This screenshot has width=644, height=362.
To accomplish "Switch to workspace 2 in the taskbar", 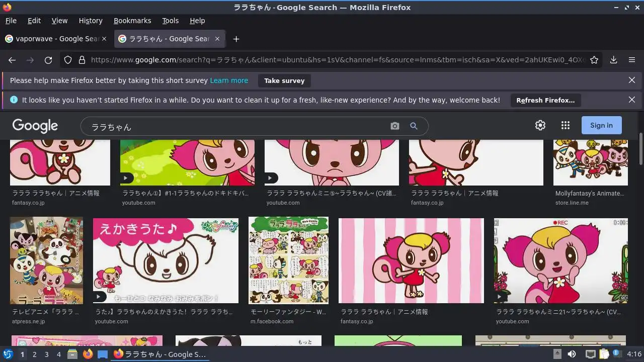I will coord(34,354).
